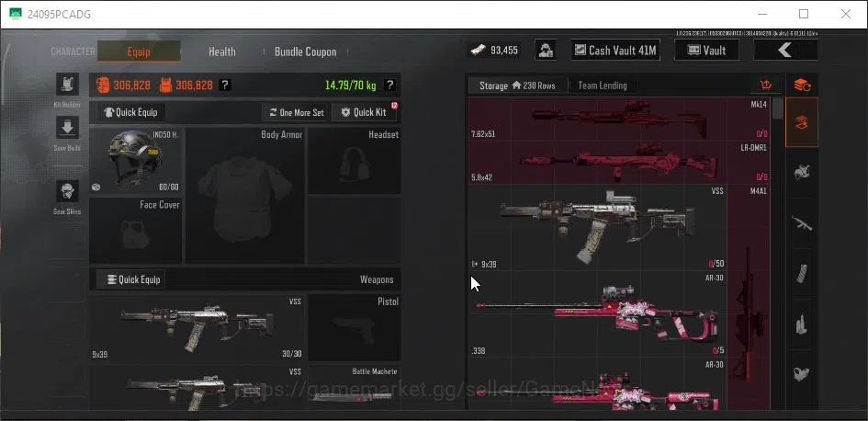
Task: Open the Bundle Coupon tab
Action: pyautogui.click(x=306, y=51)
